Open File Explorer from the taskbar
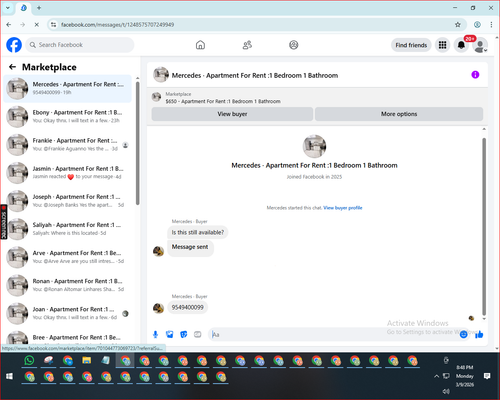500x400 pixels. click(x=87, y=360)
